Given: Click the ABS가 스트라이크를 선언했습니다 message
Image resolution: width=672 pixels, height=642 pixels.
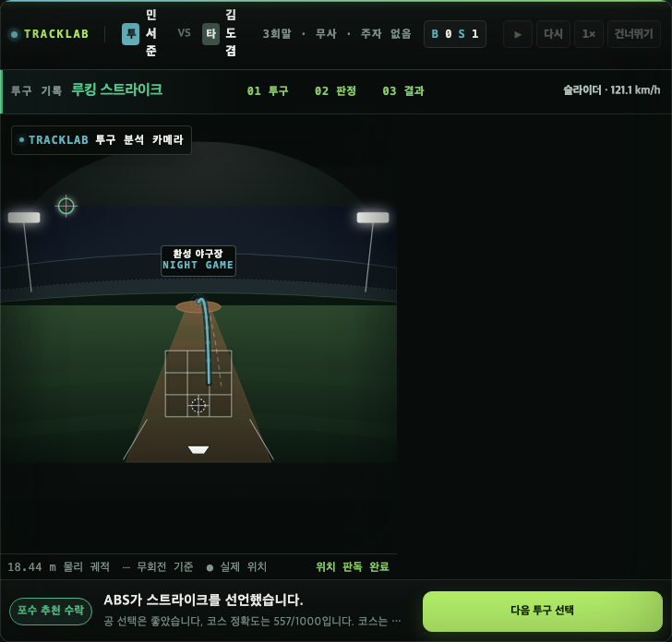Looking at the screenshot, I should pyautogui.click(x=203, y=600).
